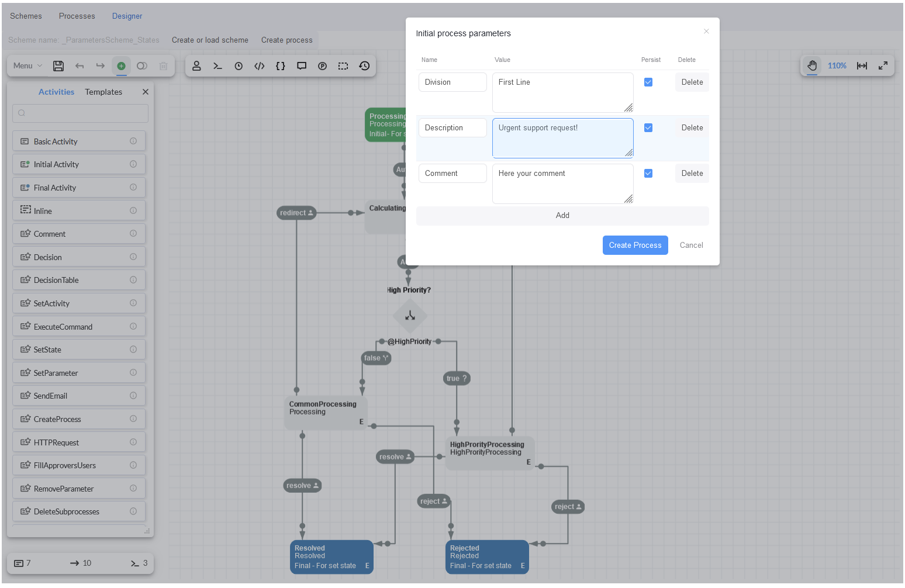Select the hand pan tool
The width and height of the screenshot is (905, 588).
[x=812, y=65]
